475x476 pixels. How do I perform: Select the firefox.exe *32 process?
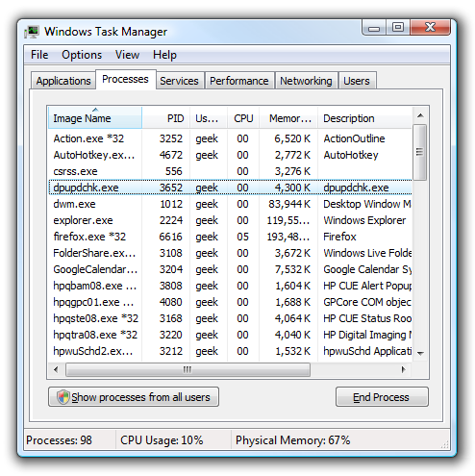tap(230, 237)
